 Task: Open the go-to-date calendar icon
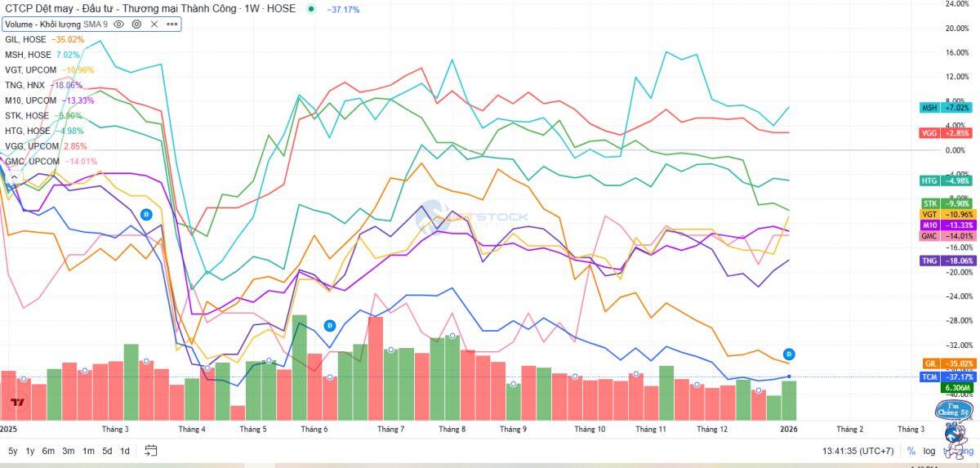tap(151, 450)
